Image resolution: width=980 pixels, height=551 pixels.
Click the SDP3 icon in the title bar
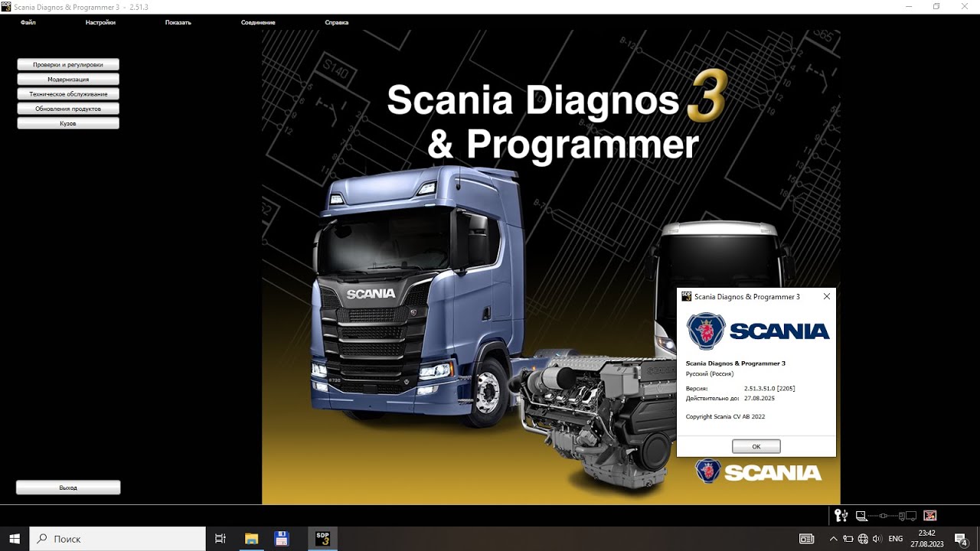[x=6, y=6]
